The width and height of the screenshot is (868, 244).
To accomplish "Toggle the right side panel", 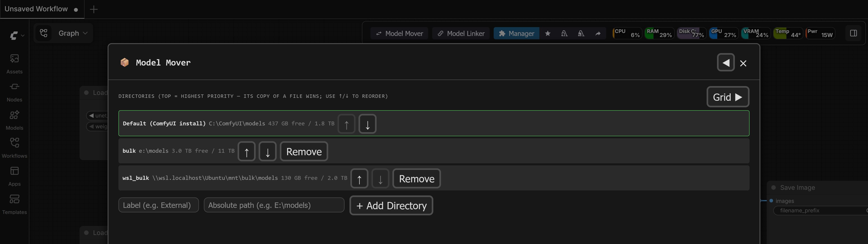I will tap(854, 33).
